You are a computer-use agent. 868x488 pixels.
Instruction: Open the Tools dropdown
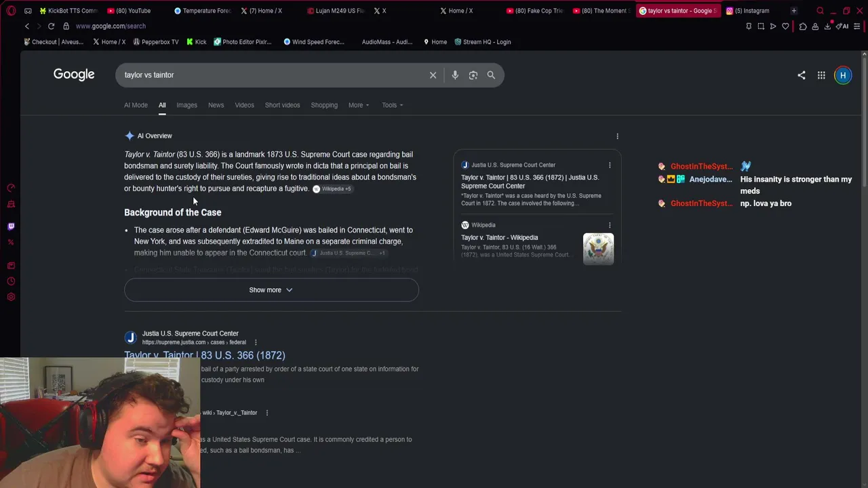point(392,105)
